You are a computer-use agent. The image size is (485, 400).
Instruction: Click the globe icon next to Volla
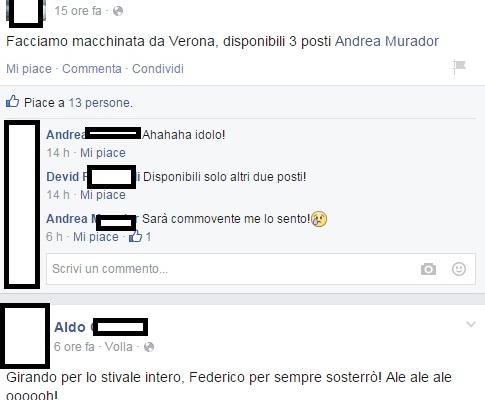click(x=149, y=347)
